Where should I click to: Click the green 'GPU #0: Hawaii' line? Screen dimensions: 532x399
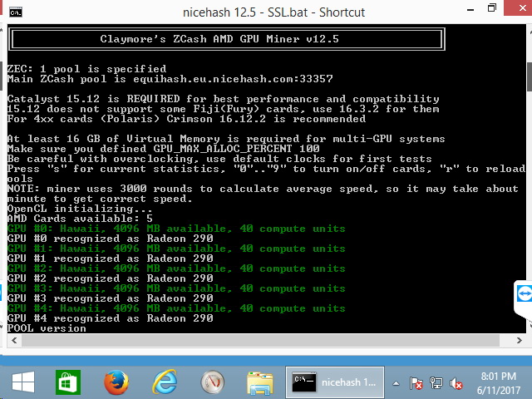coord(176,229)
